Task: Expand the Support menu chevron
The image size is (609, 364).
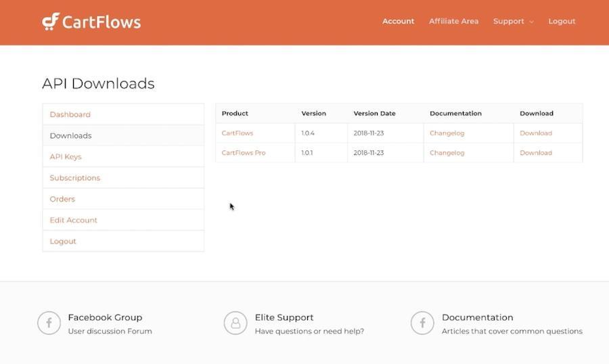Action: coord(532,22)
